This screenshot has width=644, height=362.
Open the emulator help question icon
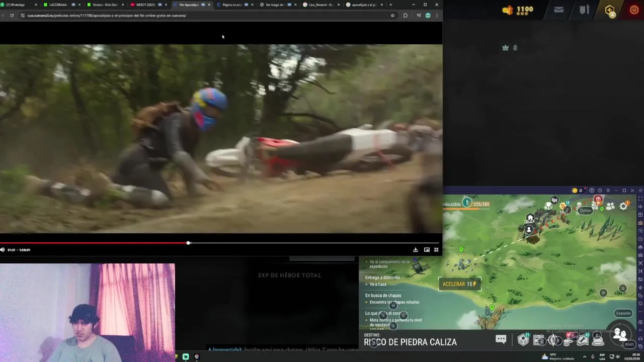click(x=600, y=191)
